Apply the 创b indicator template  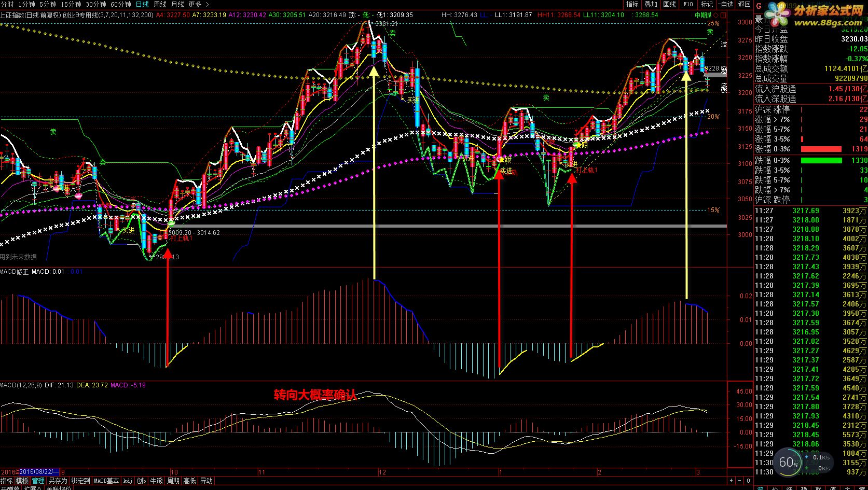(x=141, y=481)
